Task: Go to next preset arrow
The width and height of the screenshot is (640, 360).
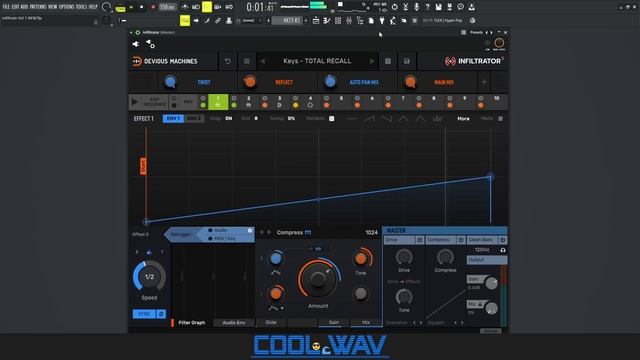Action: click(372, 61)
